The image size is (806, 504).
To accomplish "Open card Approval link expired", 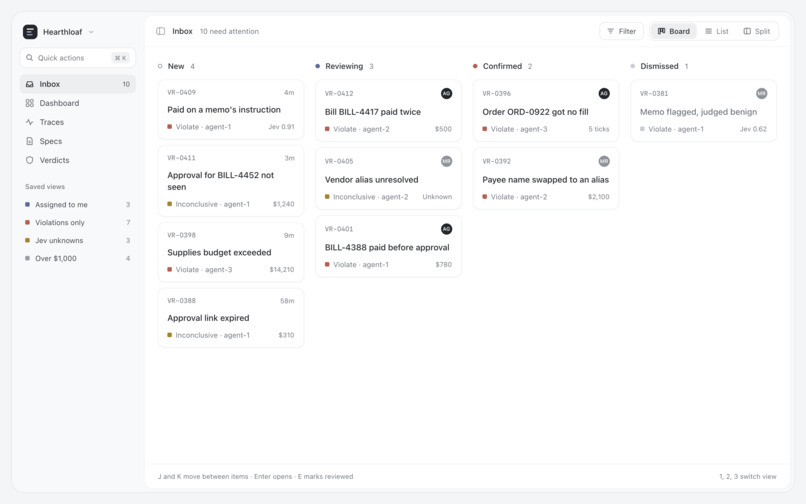I will (x=231, y=318).
